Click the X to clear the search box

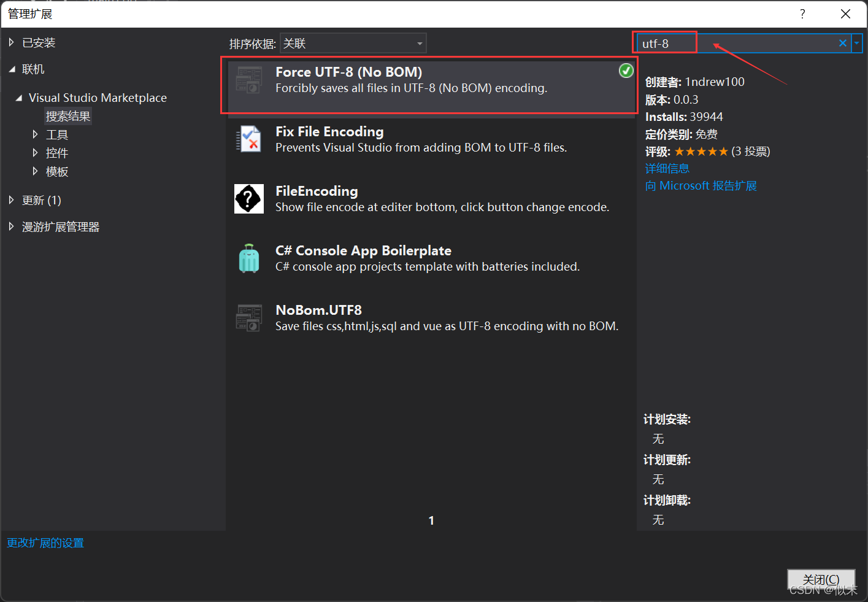[x=842, y=43]
